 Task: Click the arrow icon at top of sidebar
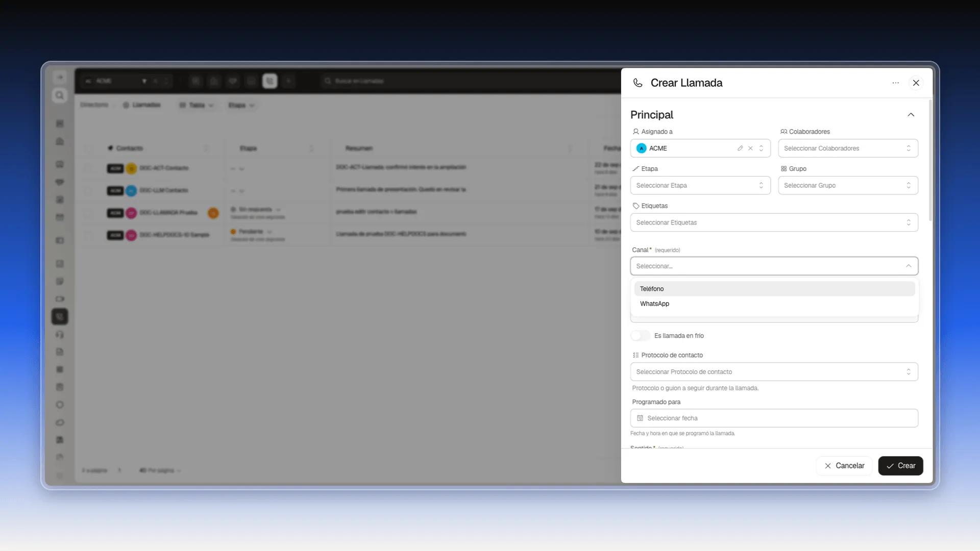tap(60, 78)
